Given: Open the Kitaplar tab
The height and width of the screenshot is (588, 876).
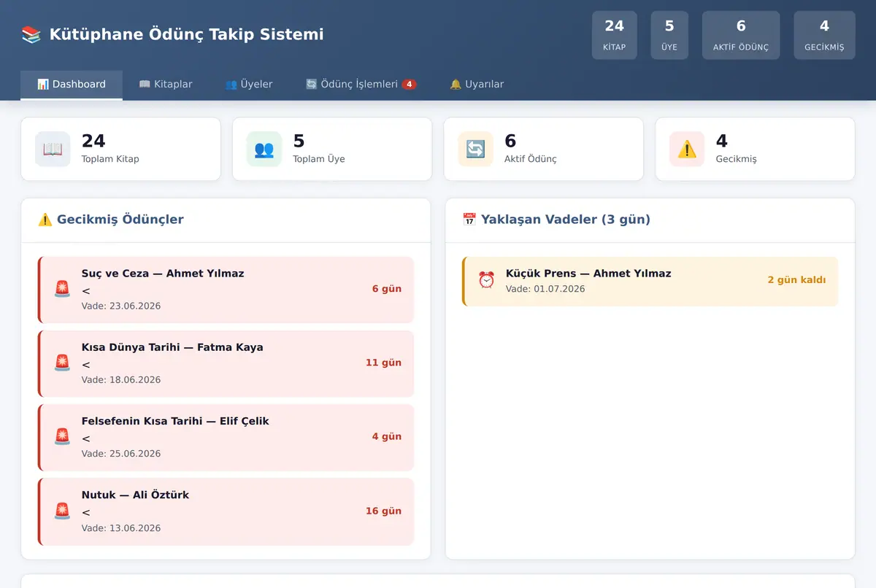Looking at the screenshot, I should 166,85.
